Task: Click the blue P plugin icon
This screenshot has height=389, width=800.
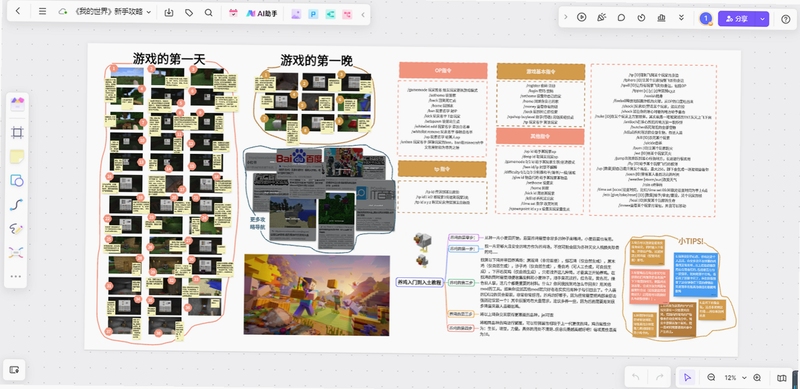Action: coord(313,14)
